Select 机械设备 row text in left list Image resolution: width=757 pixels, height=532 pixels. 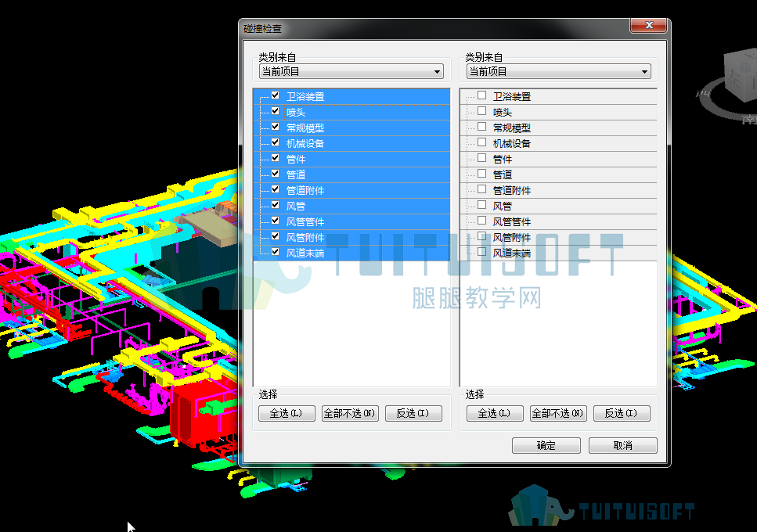click(x=305, y=143)
